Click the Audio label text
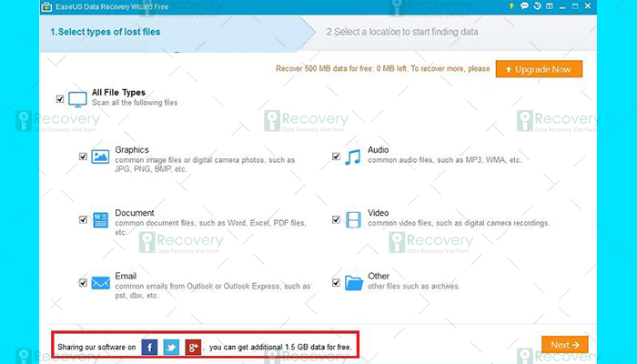The image size is (637, 364). click(379, 150)
